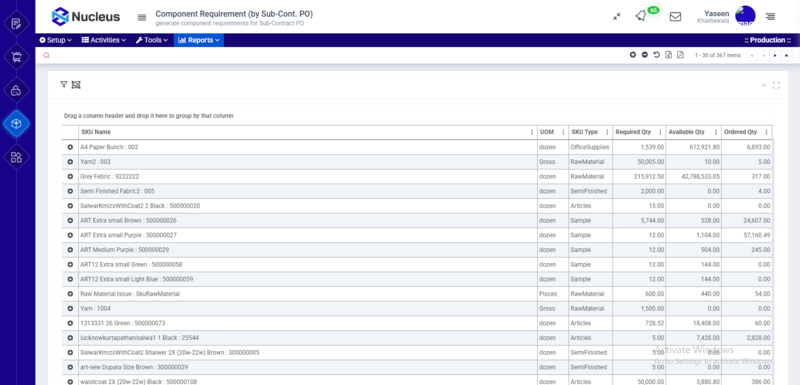Collapse the panel with the chevron-up icon
This screenshot has width=800, height=385.
tap(764, 85)
